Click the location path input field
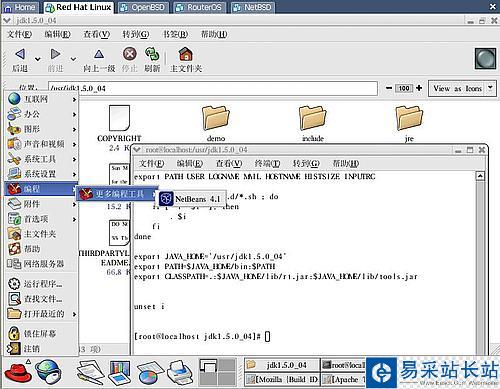Image resolution: width=500 pixels, height=389 pixels. coord(213,88)
